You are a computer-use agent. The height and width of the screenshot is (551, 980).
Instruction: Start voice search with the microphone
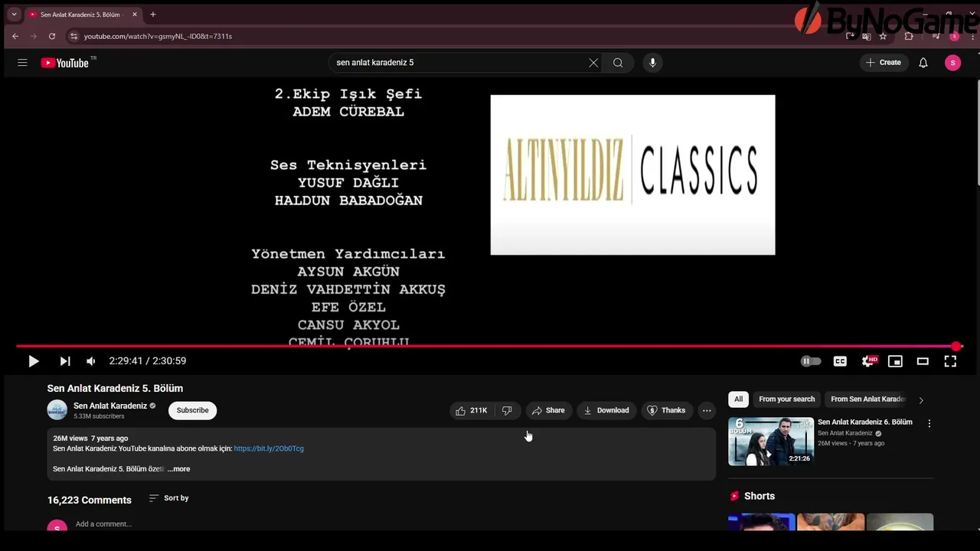[x=652, y=63]
